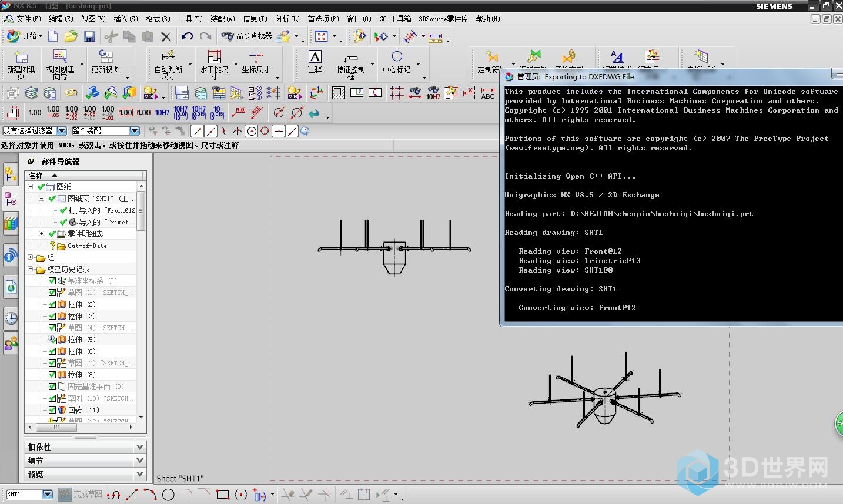
Task: Open the Internet Explorer sidebar icon
Action: pyautogui.click(x=11, y=287)
